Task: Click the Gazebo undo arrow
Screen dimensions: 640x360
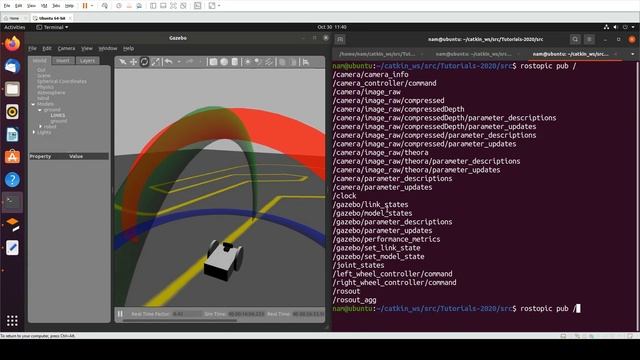Action: tap(168, 62)
